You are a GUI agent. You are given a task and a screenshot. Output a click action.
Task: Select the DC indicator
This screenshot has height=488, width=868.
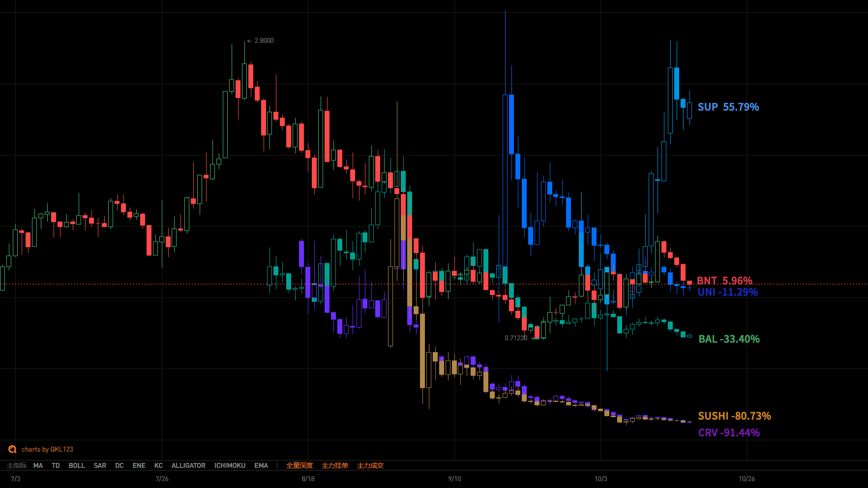tap(120, 465)
